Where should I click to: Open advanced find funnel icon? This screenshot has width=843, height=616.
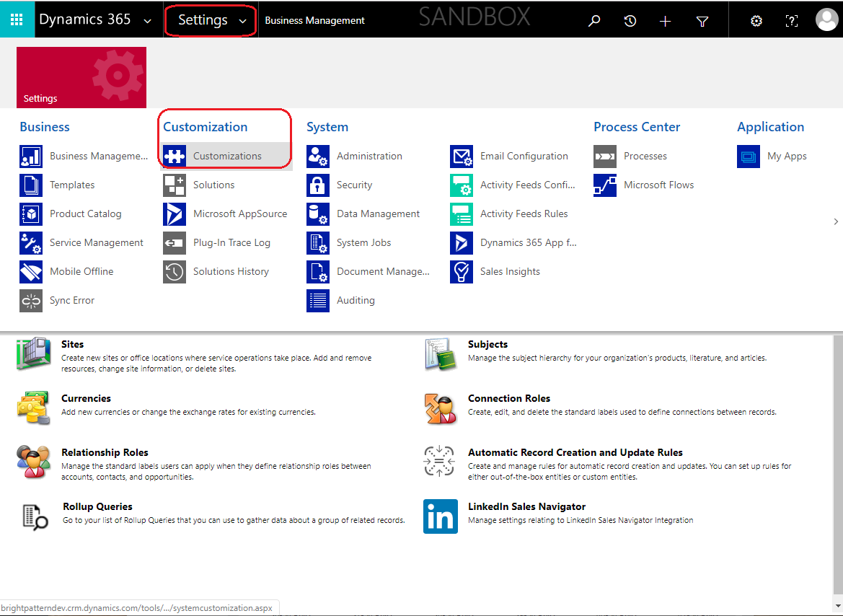click(702, 21)
